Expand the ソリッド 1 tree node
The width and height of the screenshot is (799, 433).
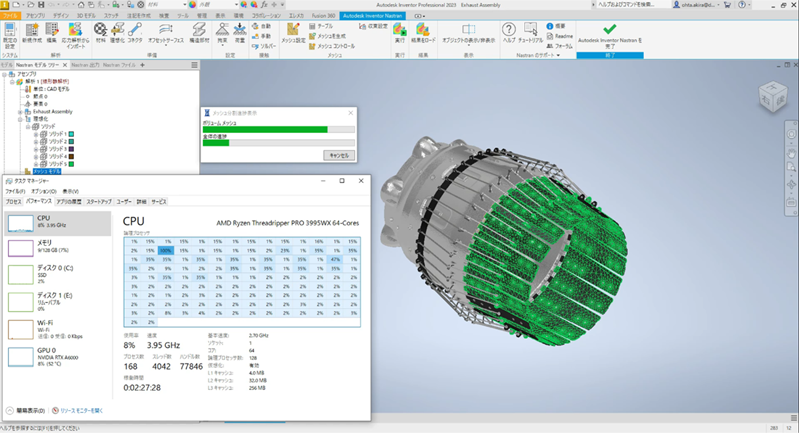click(x=36, y=134)
